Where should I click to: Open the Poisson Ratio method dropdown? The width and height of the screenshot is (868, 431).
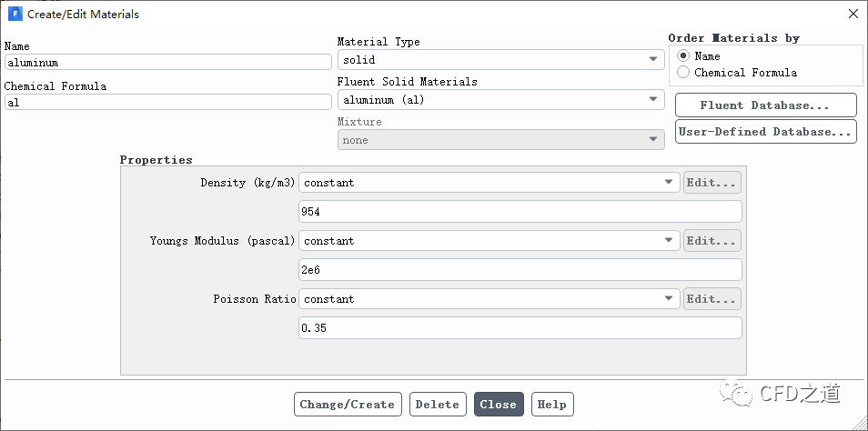click(489, 299)
